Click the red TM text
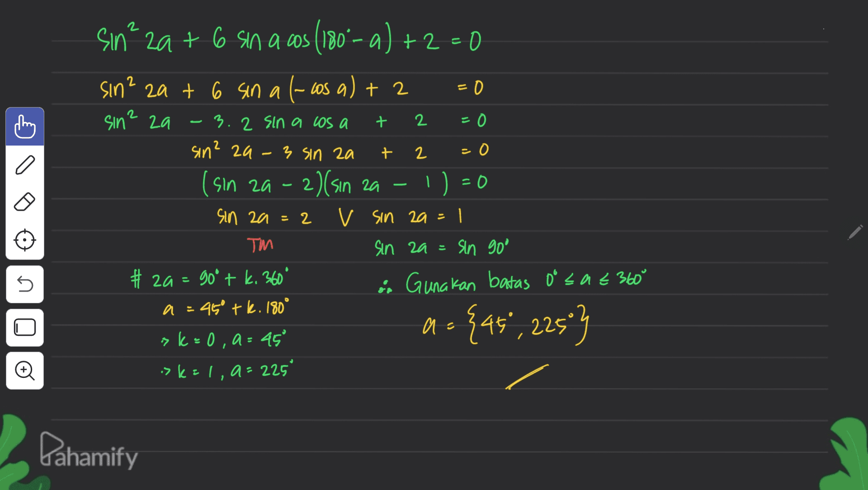Image resolution: width=868 pixels, height=490 pixels. pos(260,245)
